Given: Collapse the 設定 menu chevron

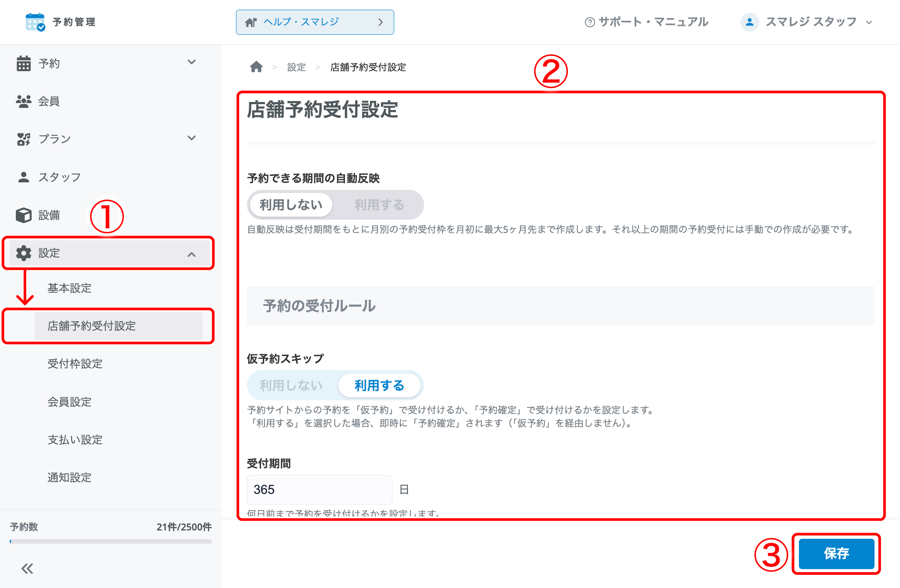Looking at the screenshot, I should (x=192, y=254).
